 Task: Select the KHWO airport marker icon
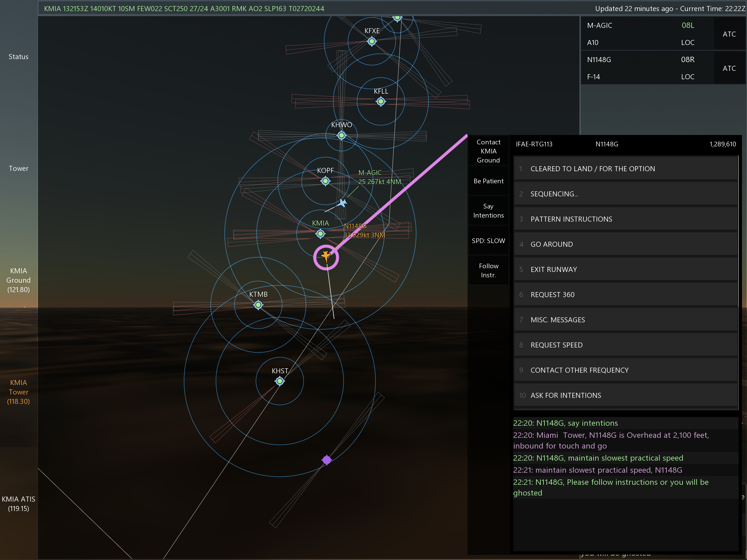(341, 135)
